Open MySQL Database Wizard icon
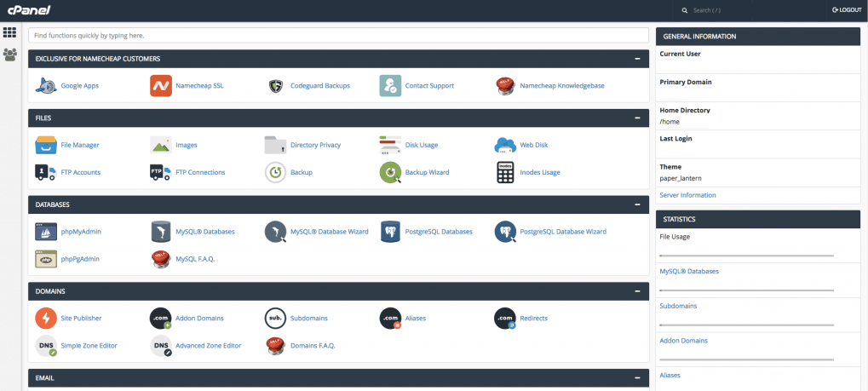868x391 pixels. (276, 232)
